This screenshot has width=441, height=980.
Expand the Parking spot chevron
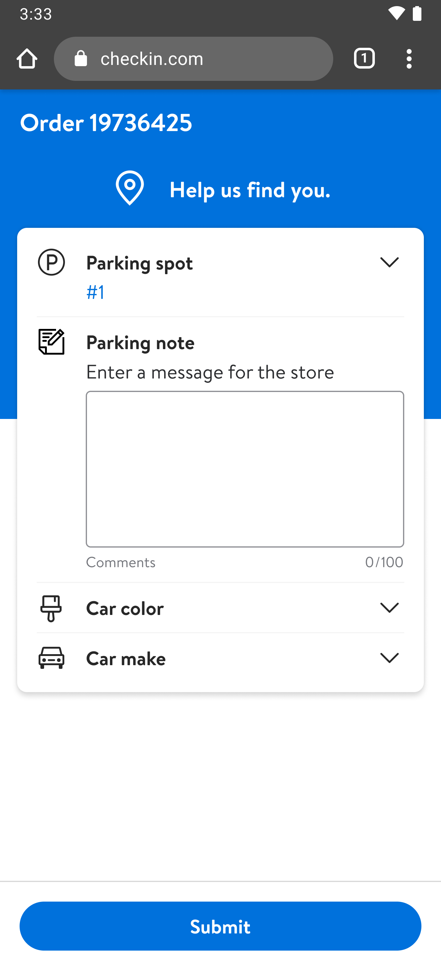[389, 262]
